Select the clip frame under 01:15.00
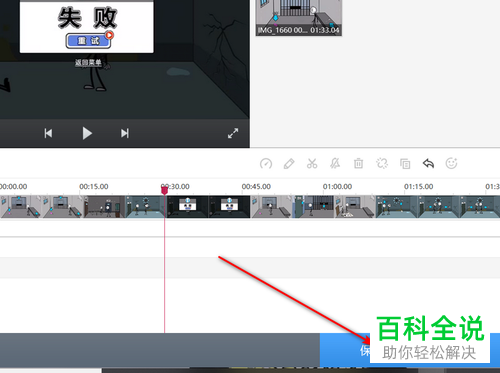Screen dimensions: 500x373 point(397,207)
